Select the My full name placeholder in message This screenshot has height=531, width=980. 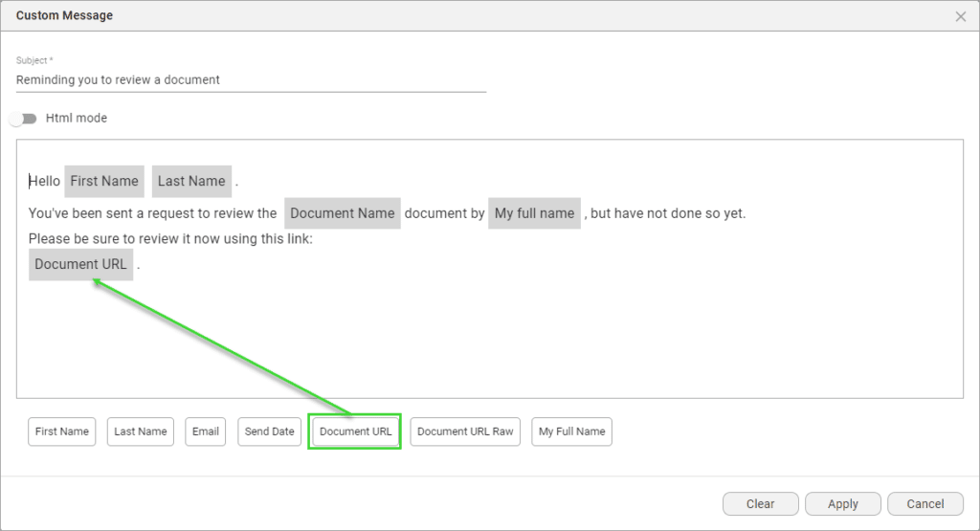tap(534, 213)
